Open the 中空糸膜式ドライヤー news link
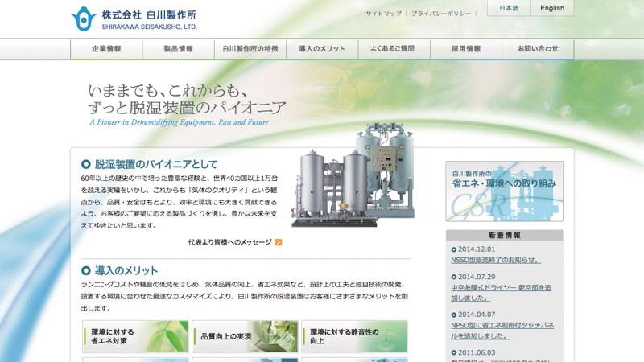 click(x=501, y=293)
